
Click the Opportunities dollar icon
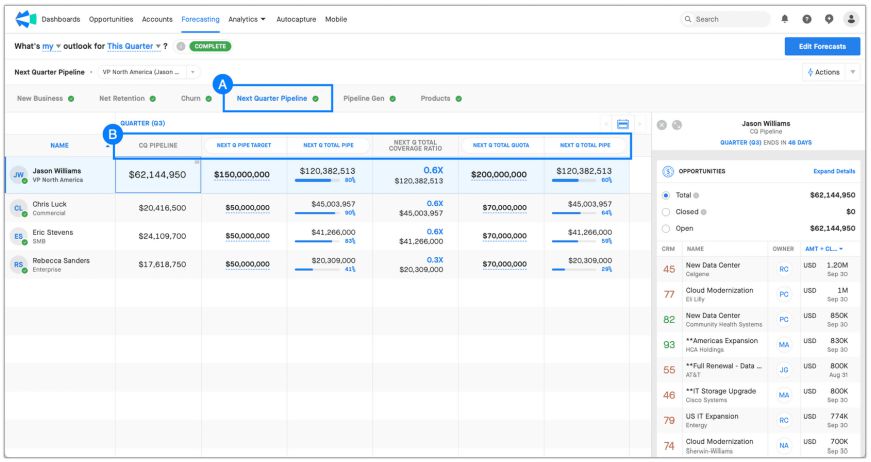point(668,172)
